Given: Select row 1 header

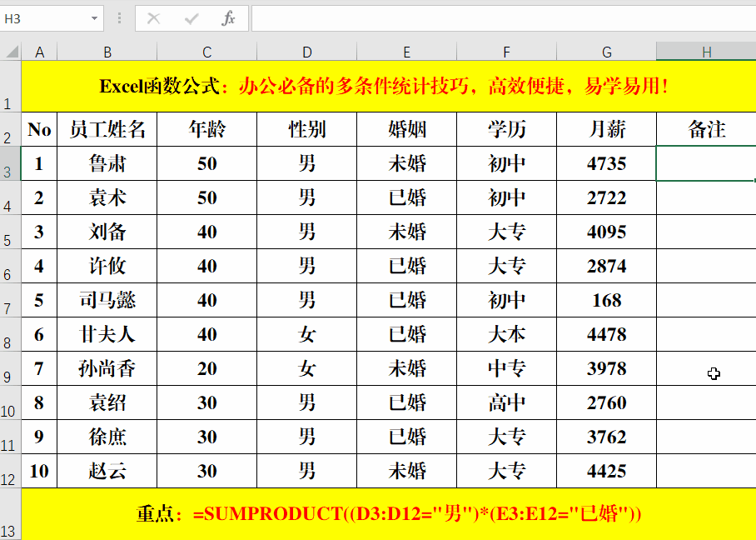Looking at the screenshot, I should click(10, 87).
